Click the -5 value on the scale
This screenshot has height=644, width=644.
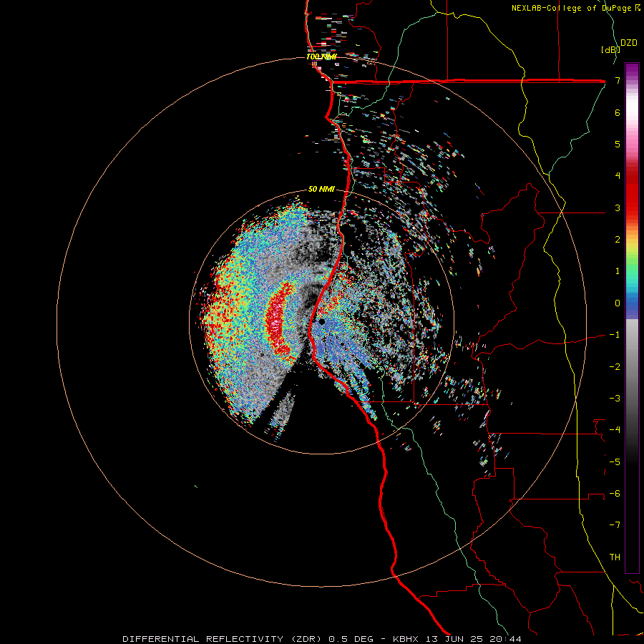click(615, 462)
